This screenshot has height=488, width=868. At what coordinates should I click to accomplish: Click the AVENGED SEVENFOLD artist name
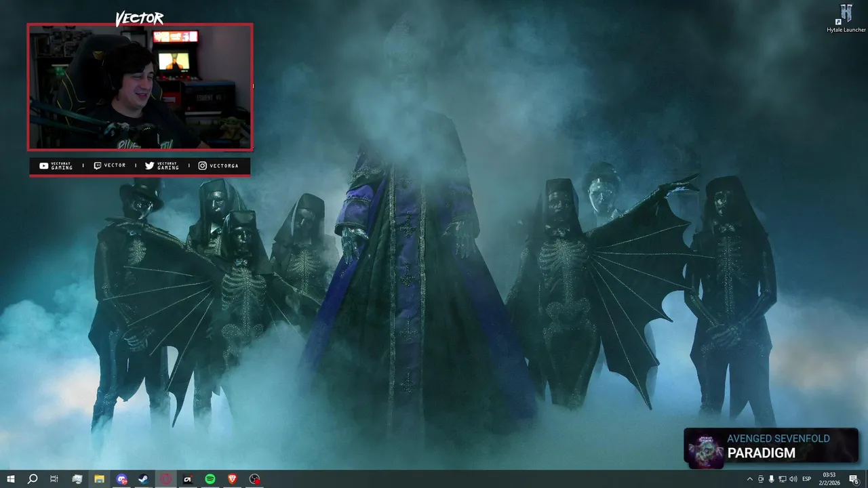778,439
